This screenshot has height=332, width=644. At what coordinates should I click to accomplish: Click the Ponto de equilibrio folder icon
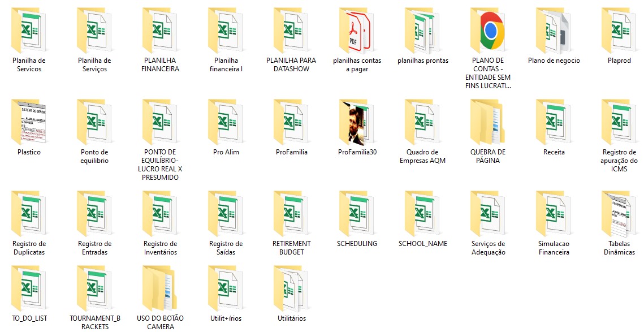[95, 121]
